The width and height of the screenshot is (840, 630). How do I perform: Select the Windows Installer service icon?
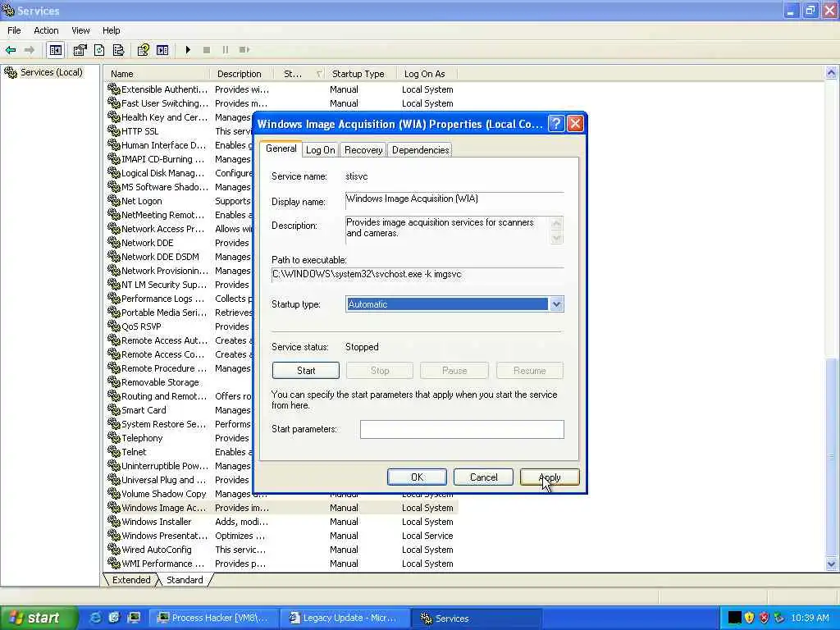coord(113,521)
